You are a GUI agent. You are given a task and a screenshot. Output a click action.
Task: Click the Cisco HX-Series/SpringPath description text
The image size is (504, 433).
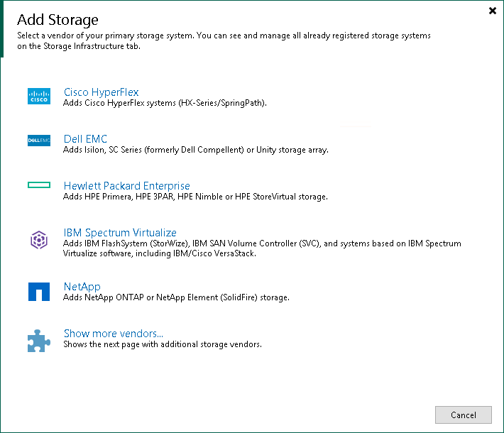[x=165, y=103]
